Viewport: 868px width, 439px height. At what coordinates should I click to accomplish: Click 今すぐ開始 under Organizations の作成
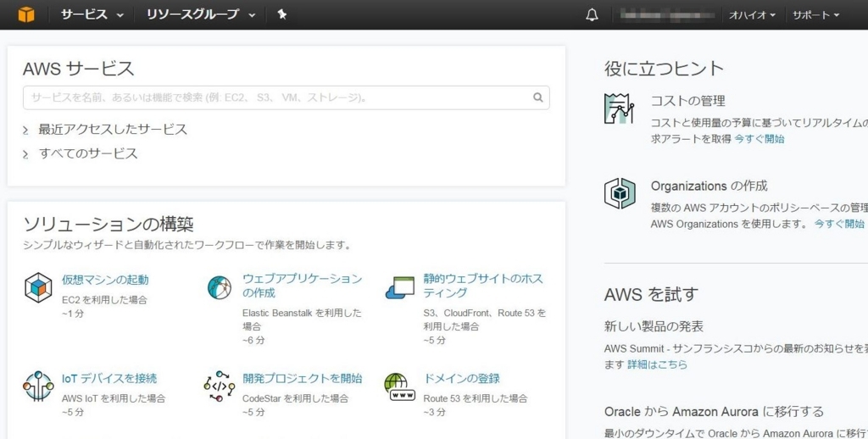pos(839,224)
